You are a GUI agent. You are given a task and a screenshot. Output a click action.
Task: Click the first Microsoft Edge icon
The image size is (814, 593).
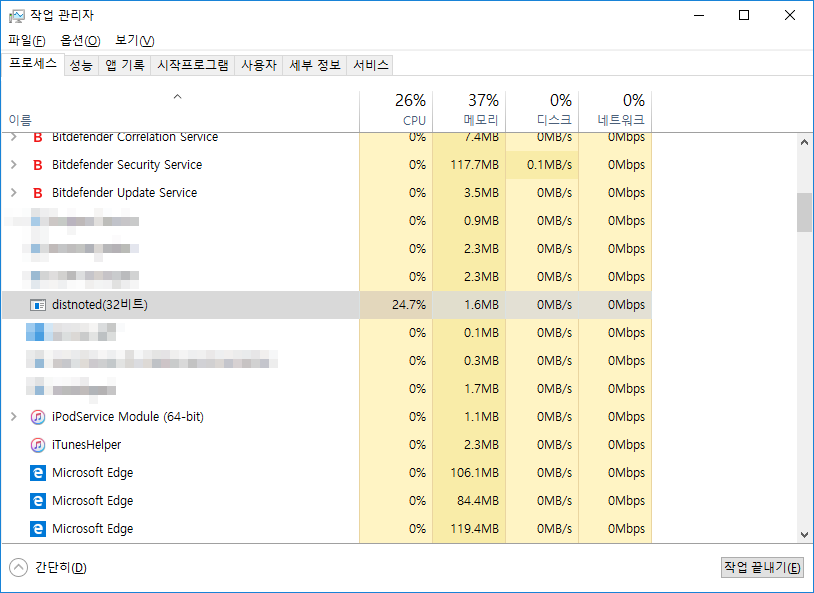[38, 473]
